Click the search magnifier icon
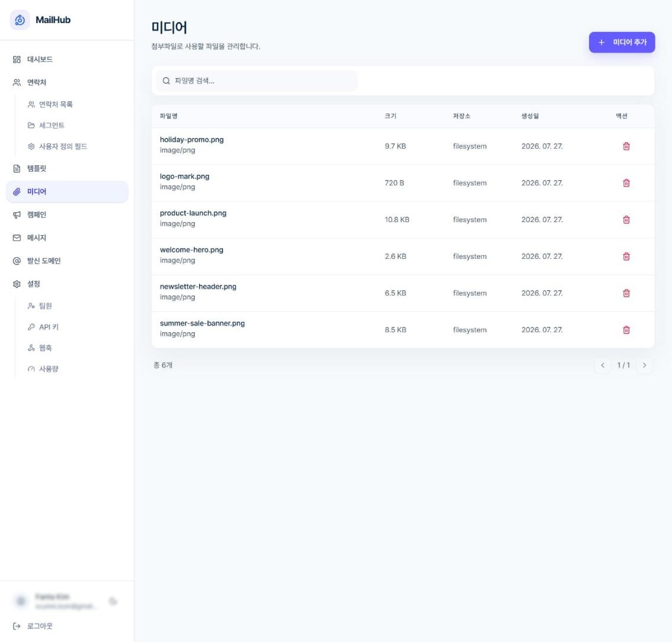Viewport: 672px width, 642px height. point(167,81)
